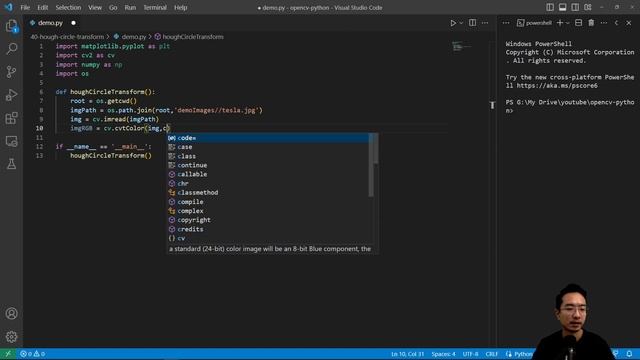
Task: Open Customize Layout button
Action: click(x=588, y=7)
